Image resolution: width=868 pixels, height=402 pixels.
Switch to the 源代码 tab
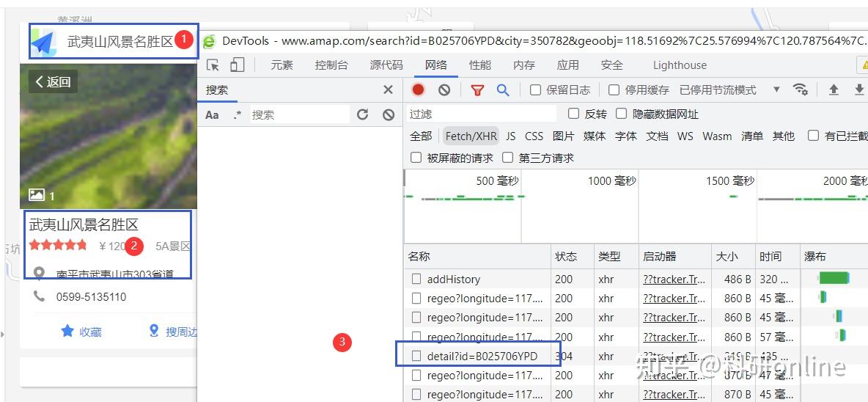[386, 65]
